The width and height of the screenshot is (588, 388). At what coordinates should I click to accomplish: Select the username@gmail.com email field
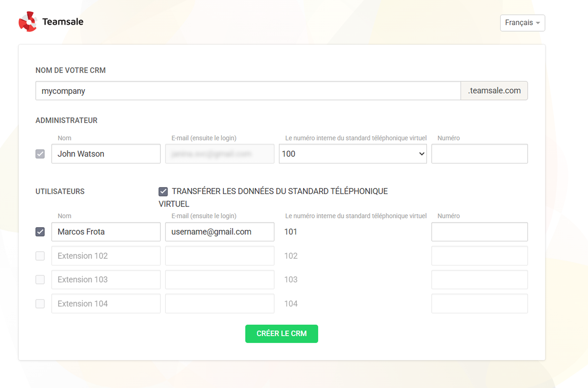click(x=219, y=232)
